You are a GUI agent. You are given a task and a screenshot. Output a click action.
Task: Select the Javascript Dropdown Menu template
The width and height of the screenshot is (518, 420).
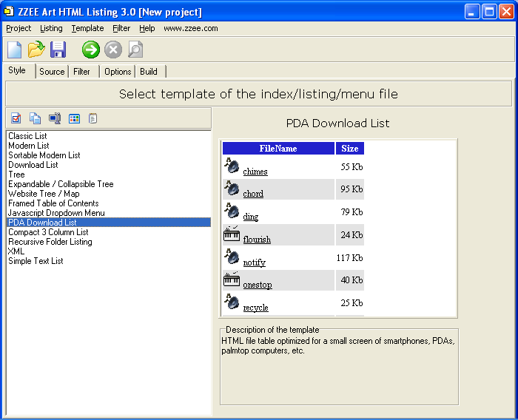pos(56,213)
